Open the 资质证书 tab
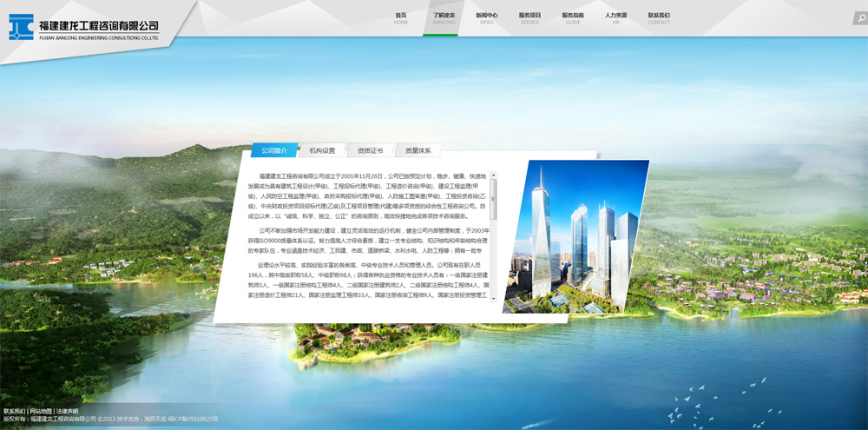868x430 pixels. coord(370,150)
